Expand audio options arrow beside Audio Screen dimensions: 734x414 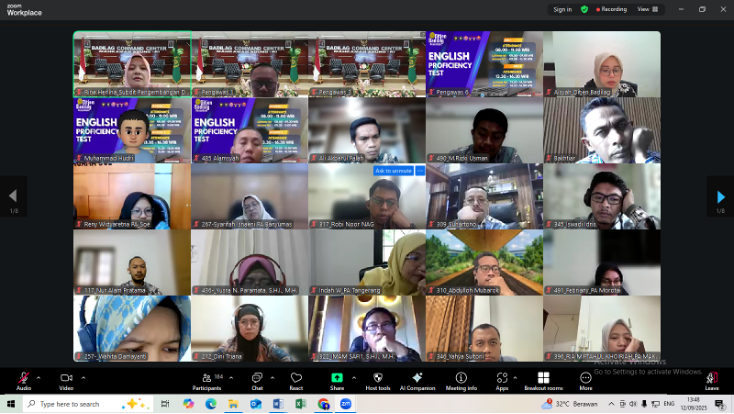point(39,376)
